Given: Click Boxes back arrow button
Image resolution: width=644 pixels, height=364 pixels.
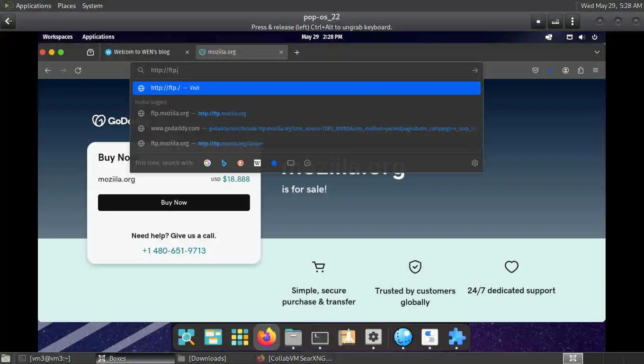Looking at the screenshot, I should [x=9, y=21].
